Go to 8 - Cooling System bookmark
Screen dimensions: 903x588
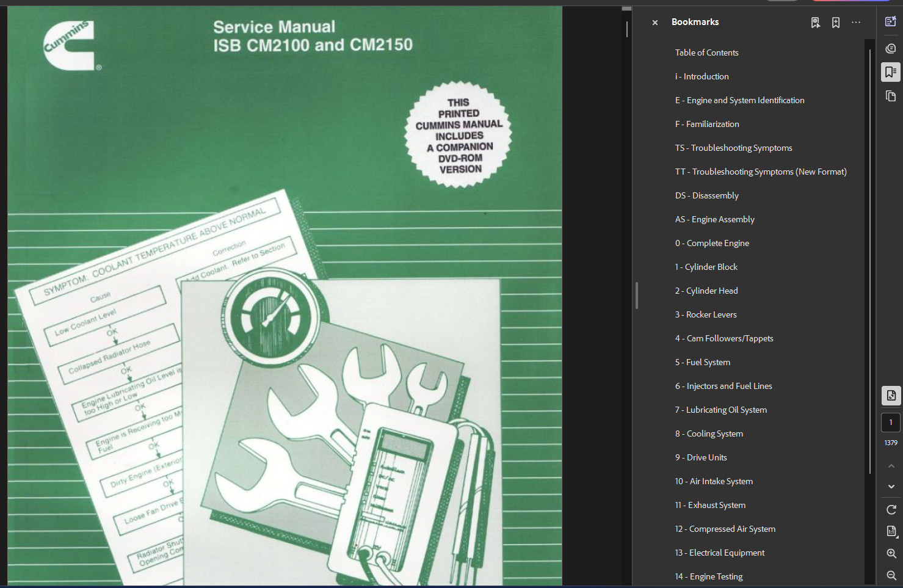point(709,434)
